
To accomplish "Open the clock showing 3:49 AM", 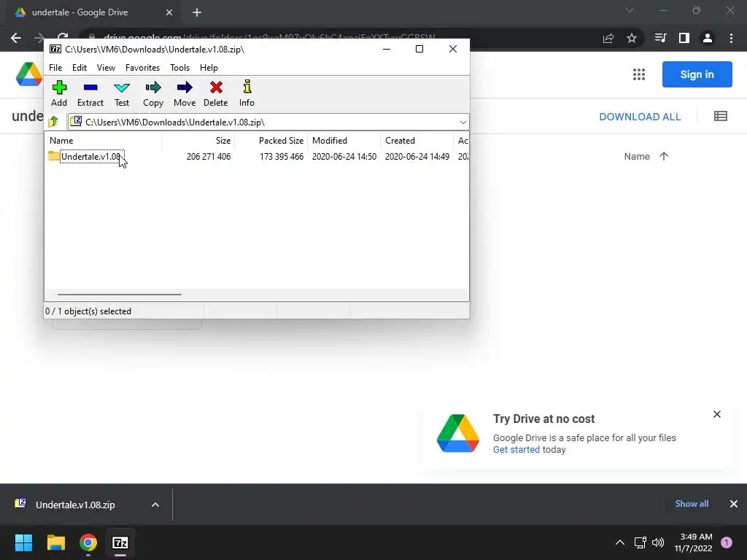I will [693, 542].
